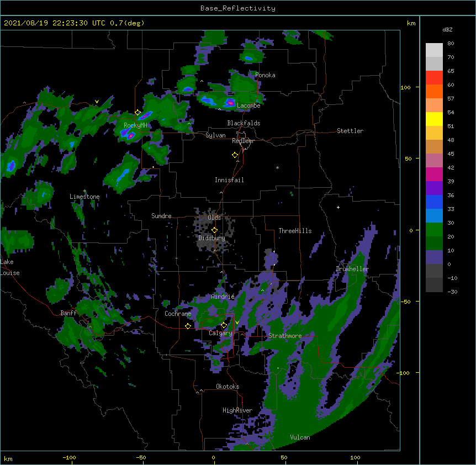Screen dimensions: 476x465
Task: Click the dark gray legend swatch between -10 and -30
Action: pyautogui.click(x=434, y=285)
